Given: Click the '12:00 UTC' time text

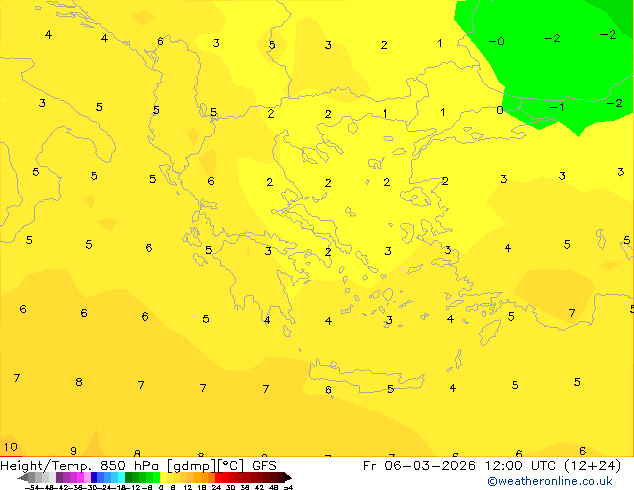Looking at the screenshot, I should [521, 466].
